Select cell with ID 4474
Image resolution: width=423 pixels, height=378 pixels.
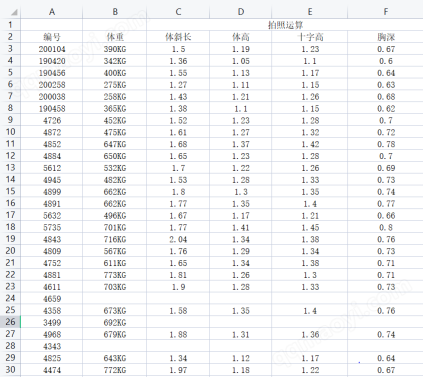pos(52,370)
